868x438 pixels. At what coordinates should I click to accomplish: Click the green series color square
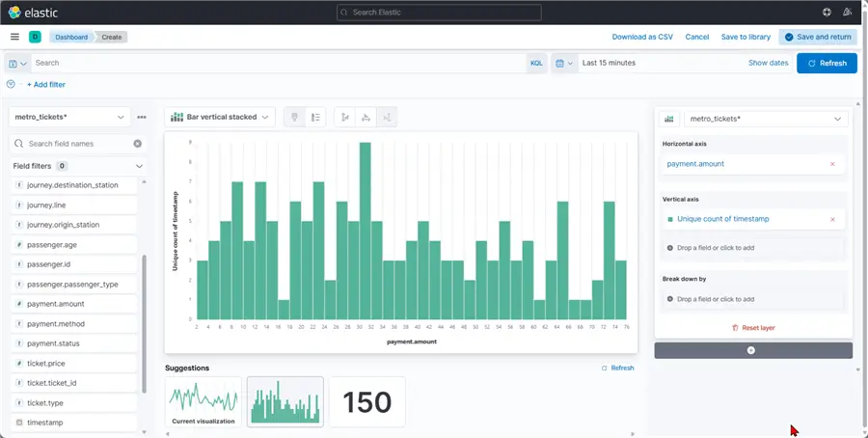(670, 220)
